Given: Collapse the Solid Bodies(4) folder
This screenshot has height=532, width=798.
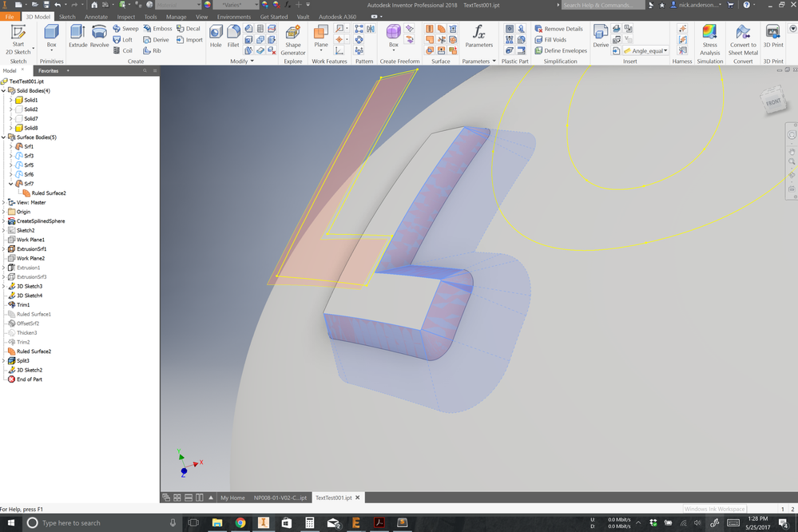Looking at the screenshot, I should coord(3,90).
